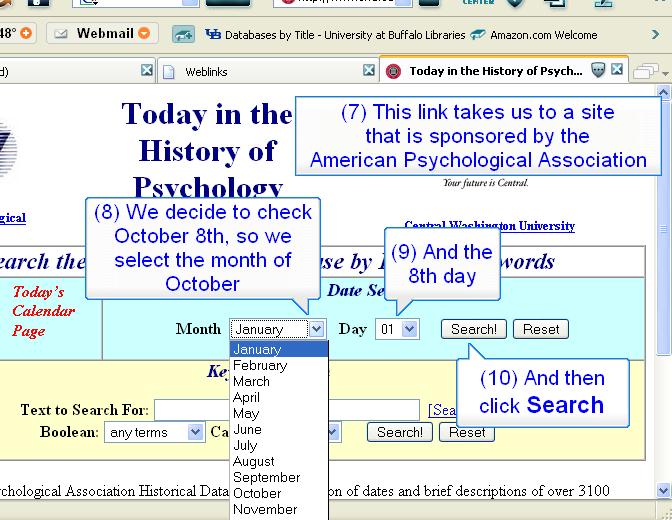Choose August in month list

[x=279, y=461]
